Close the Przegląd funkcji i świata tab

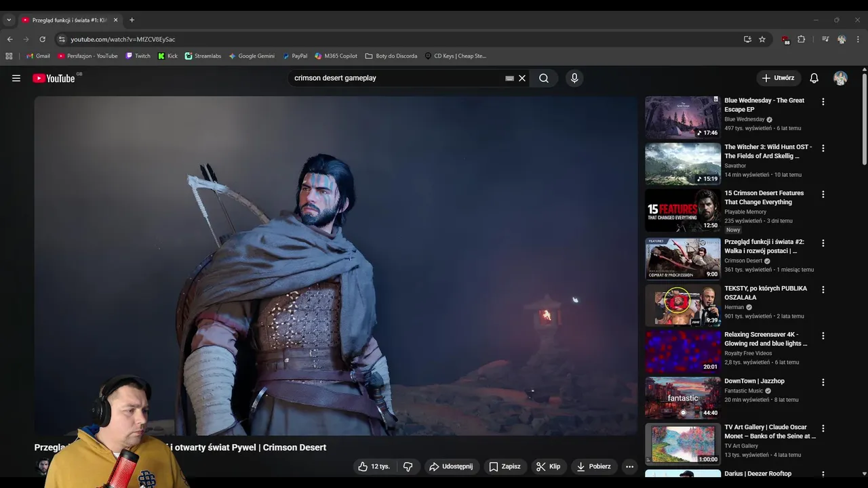(x=115, y=20)
